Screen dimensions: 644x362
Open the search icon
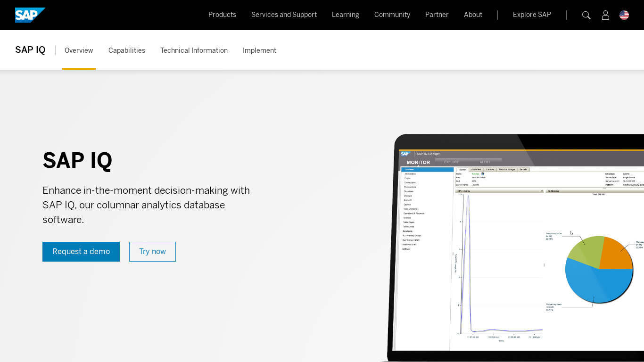click(x=586, y=15)
